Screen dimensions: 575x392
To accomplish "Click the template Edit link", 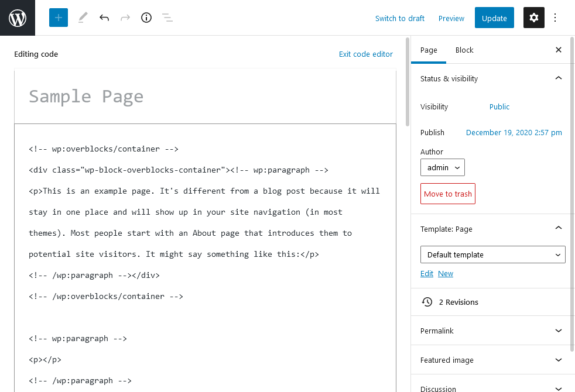I will [426, 274].
